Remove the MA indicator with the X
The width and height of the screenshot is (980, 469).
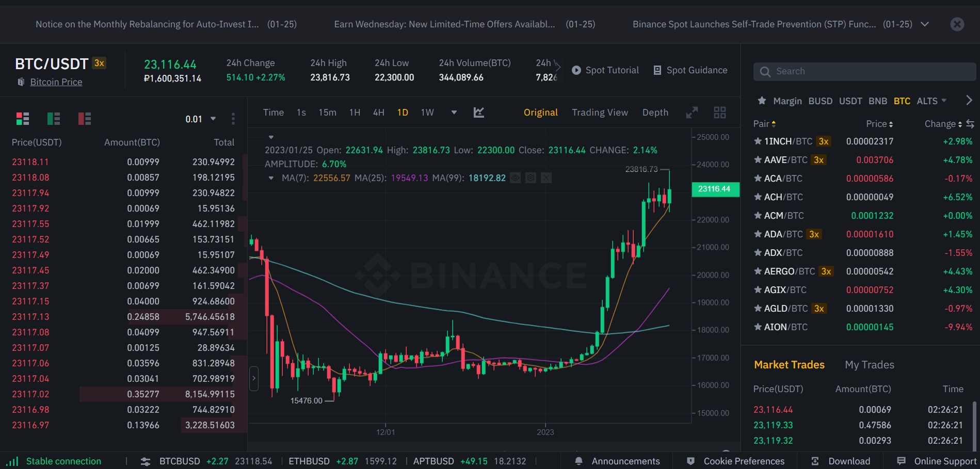546,178
